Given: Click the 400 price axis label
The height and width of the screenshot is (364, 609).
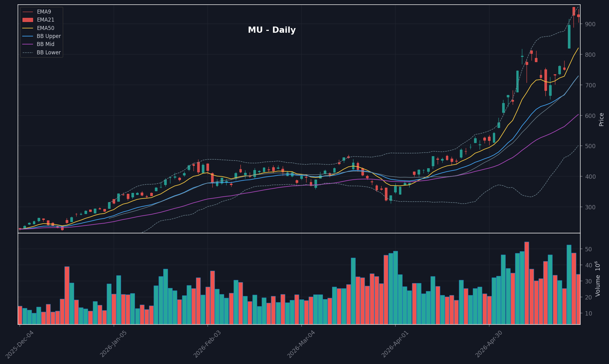Looking at the screenshot, I should click(x=590, y=177).
